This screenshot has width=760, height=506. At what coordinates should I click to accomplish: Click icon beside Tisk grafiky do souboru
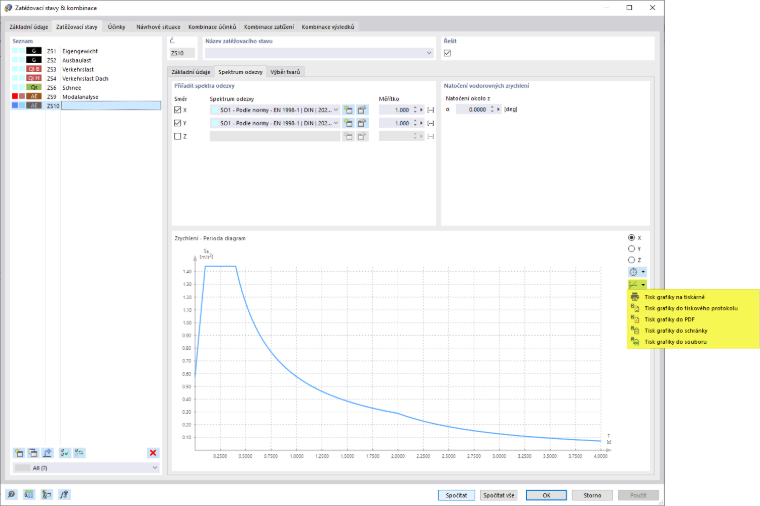(635, 342)
